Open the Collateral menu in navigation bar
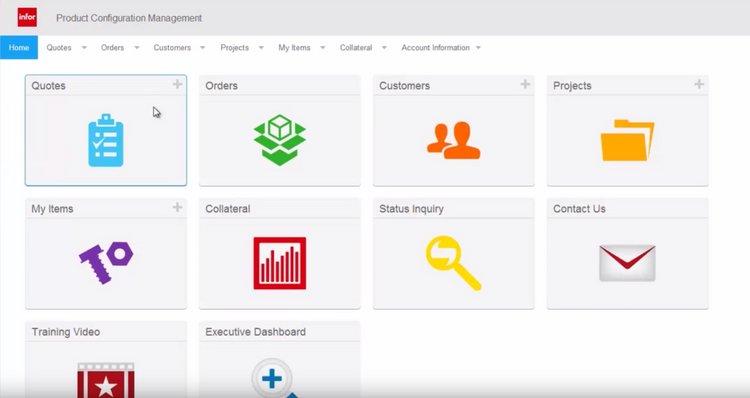750x398 pixels. pyautogui.click(x=356, y=48)
